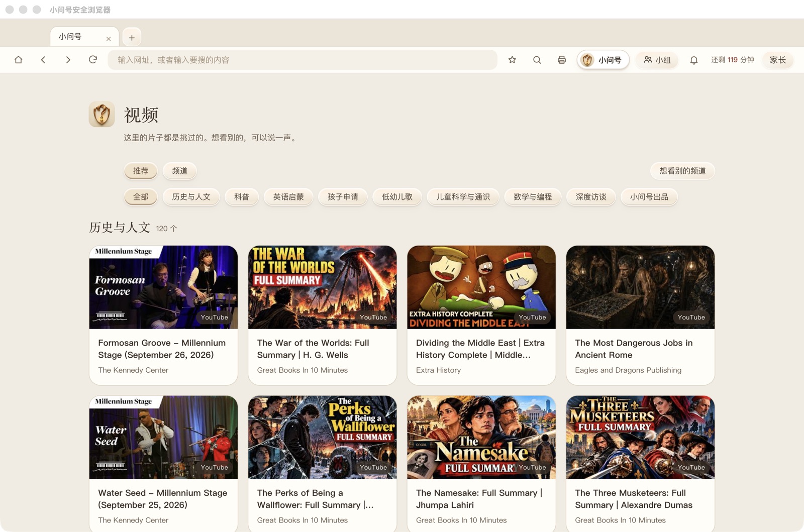804x532 pixels.
Task: Switch to the 频道 tab
Action: (179, 171)
